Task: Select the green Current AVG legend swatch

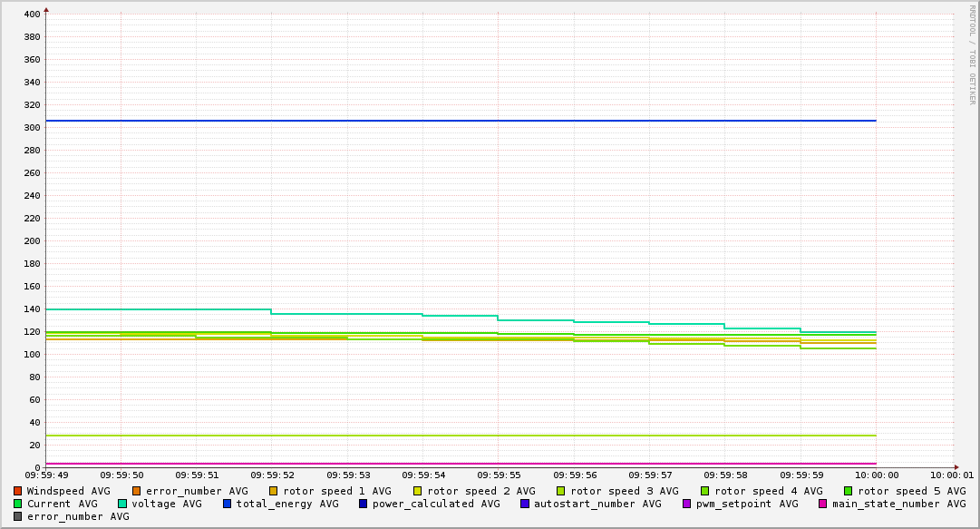Action: 18,504
